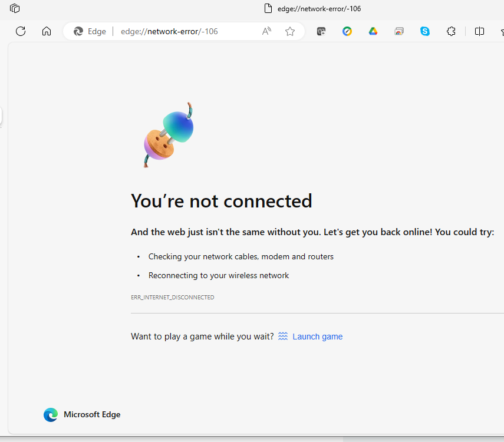Show the Extensions puzzle menu
The width and height of the screenshot is (504, 442).
[x=451, y=31]
